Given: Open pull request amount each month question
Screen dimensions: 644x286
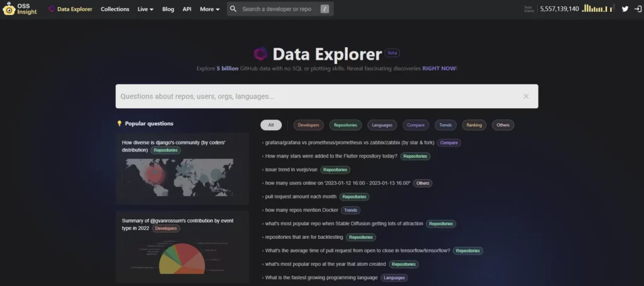Looking at the screenshot, I should click(x=301, y=197).
